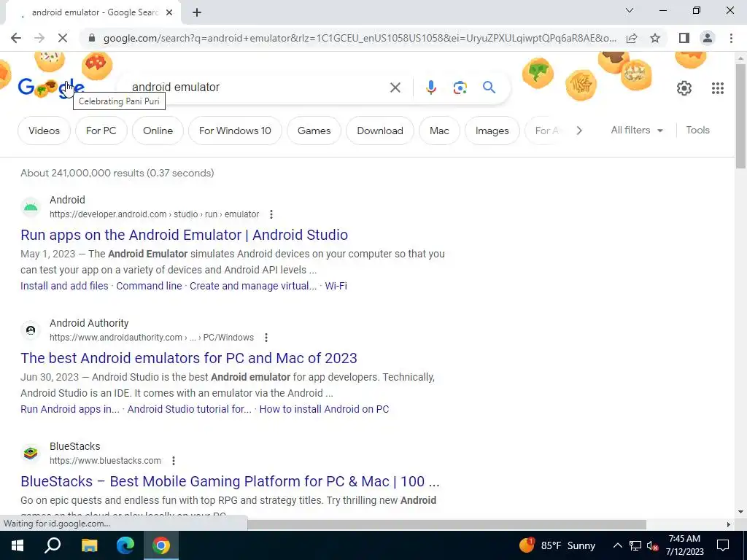
Task: Click the Chrome taskbar icon
Action: 161,545
